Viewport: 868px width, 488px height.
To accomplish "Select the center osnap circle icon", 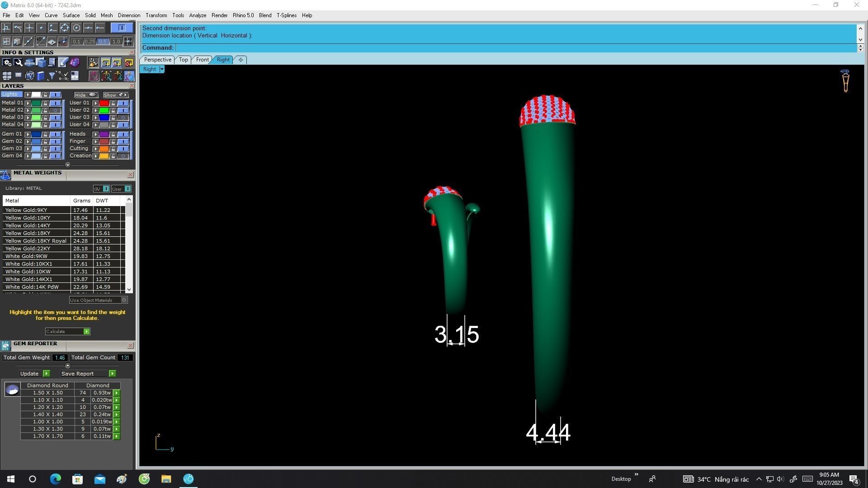I will [76, 28].
